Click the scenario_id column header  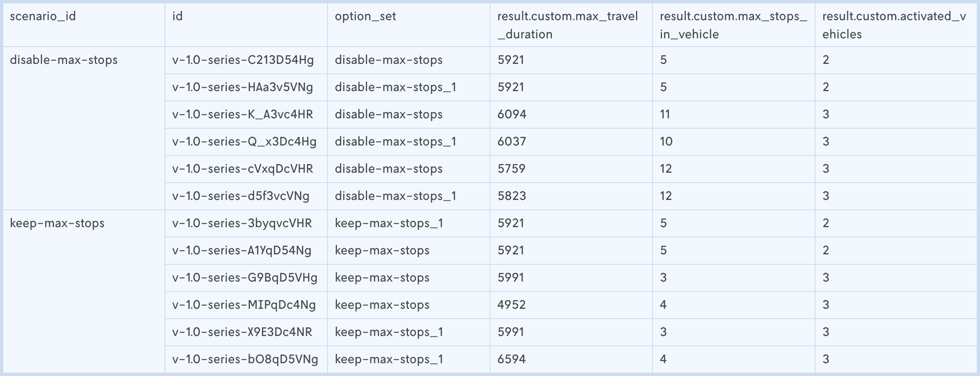[43, 16]
